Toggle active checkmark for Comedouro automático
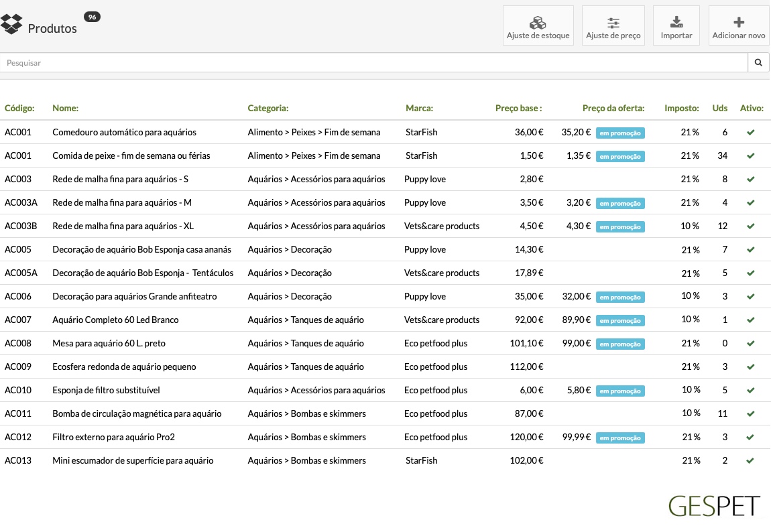Viewport: 771px width, 532px height. (750, 132)
